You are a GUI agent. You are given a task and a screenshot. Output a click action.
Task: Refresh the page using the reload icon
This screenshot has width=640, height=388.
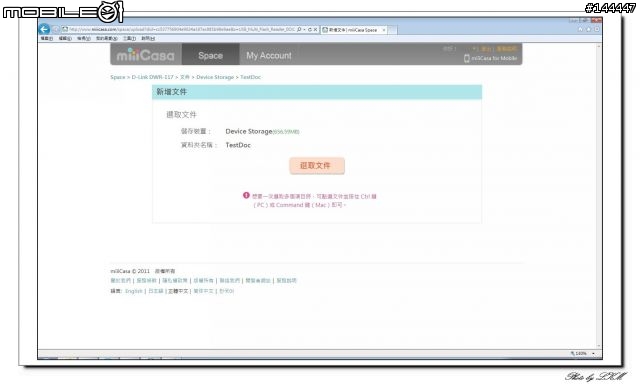[x=310, y=29]
